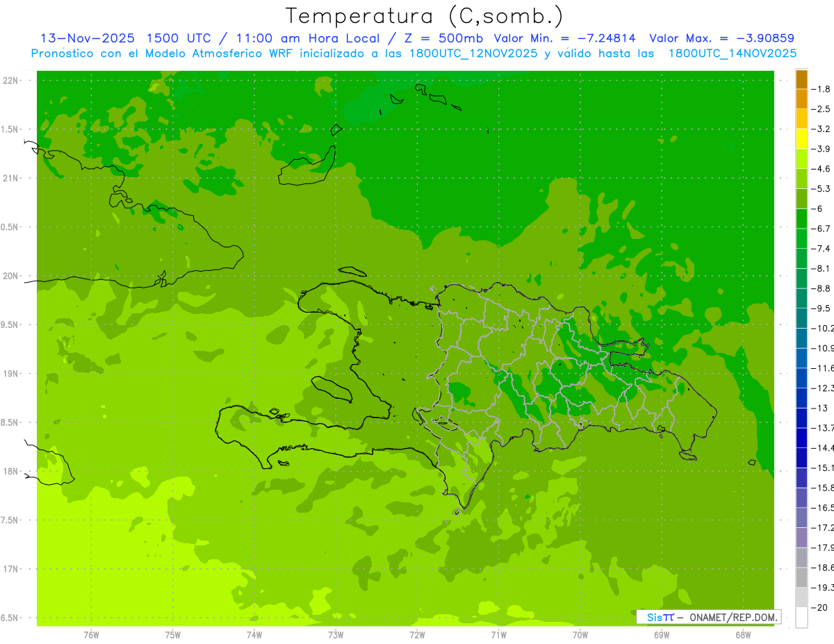
Task: Click the "-8.8" colorbar label
Action: coord(821,288)
